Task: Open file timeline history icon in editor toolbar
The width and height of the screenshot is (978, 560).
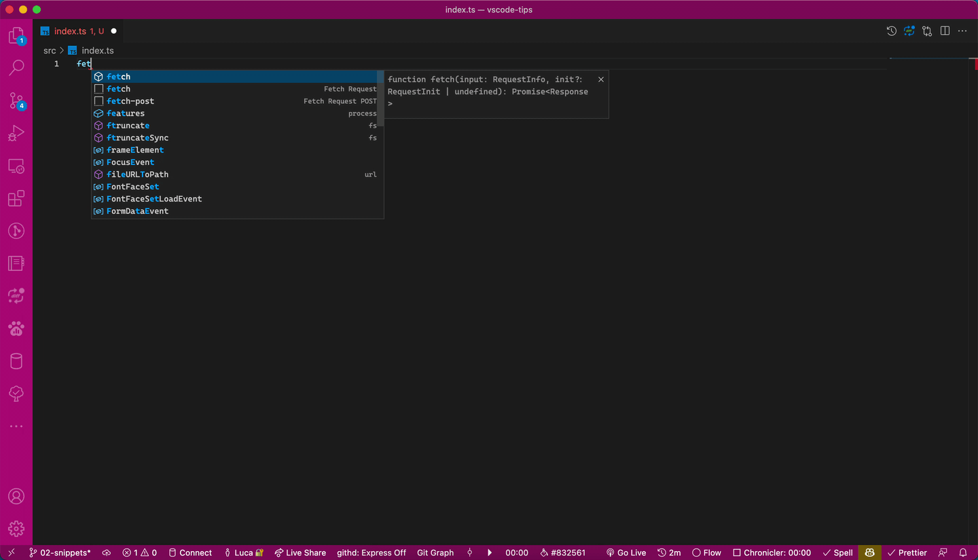Action: point(892,31)
